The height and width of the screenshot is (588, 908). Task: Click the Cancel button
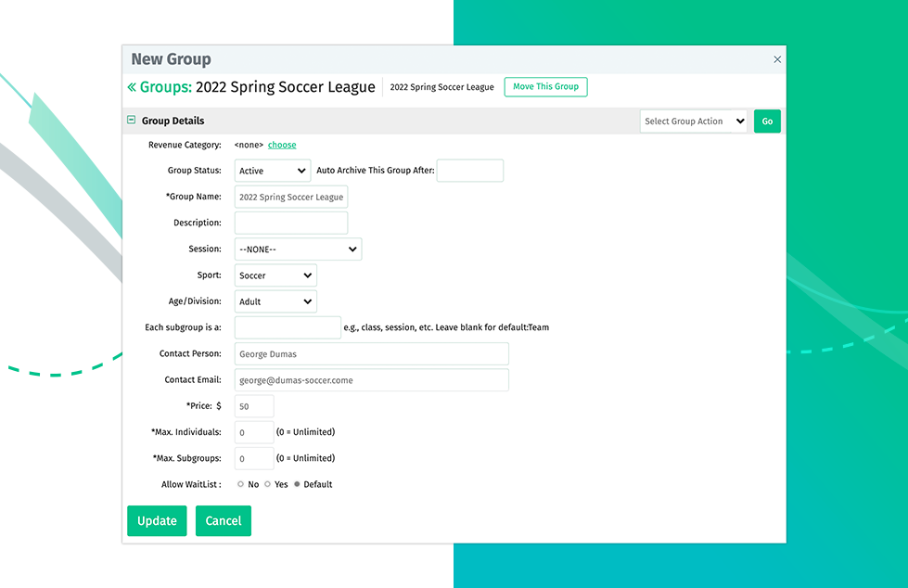[x=224, y=521]
